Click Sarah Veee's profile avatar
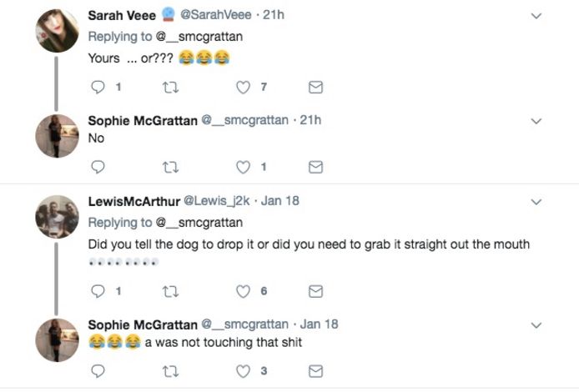 [57, 33]
